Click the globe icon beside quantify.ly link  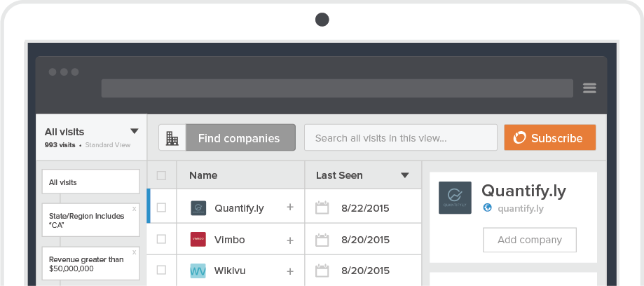click(488, 208)
